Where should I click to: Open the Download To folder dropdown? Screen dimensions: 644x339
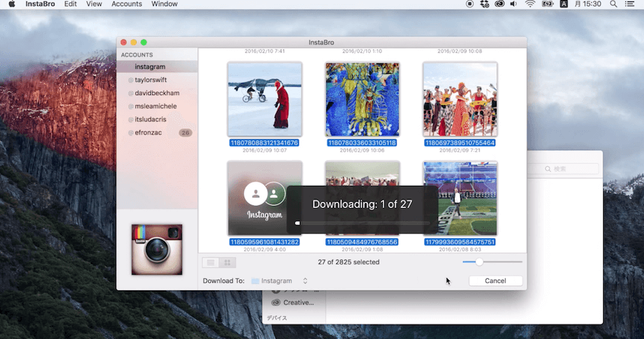279,281
